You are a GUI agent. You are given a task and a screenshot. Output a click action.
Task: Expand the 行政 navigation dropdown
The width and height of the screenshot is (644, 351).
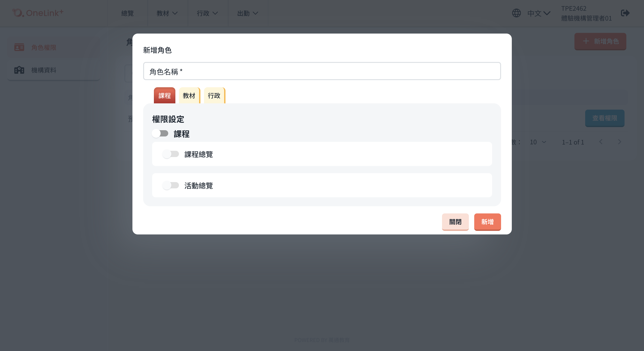(x=208, y=13)
